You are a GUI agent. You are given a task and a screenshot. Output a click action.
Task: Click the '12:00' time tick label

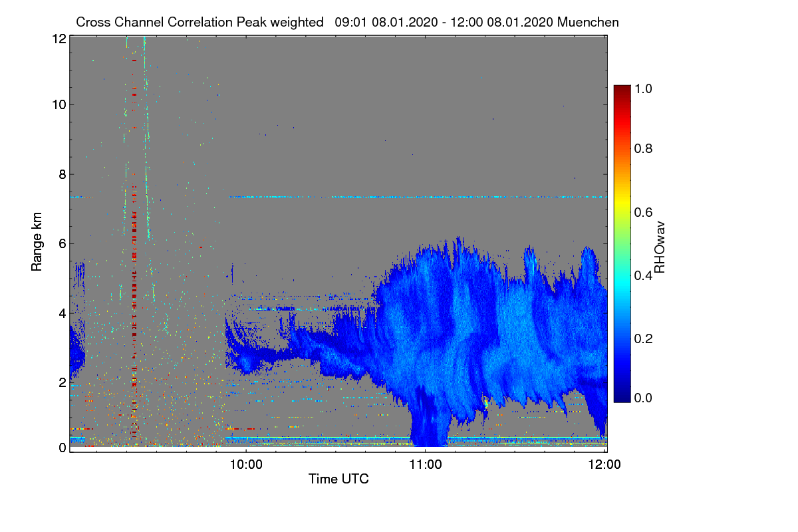click(x=605, y=465)
